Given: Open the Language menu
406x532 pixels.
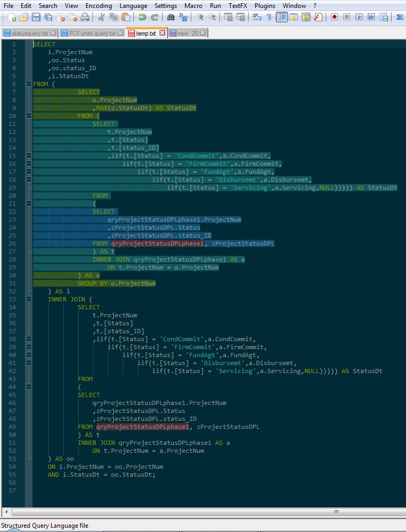Looking at the screenshot, I should [133, 6].
